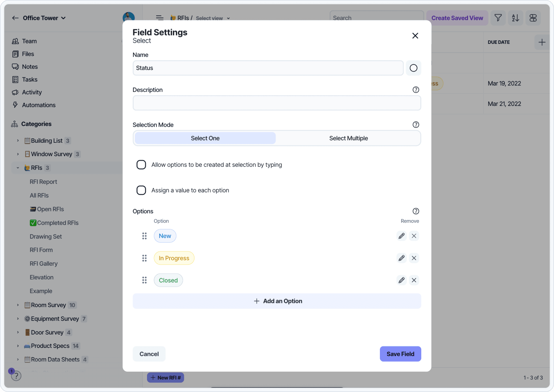Click Add an Option button

click(x=277, y=301)
